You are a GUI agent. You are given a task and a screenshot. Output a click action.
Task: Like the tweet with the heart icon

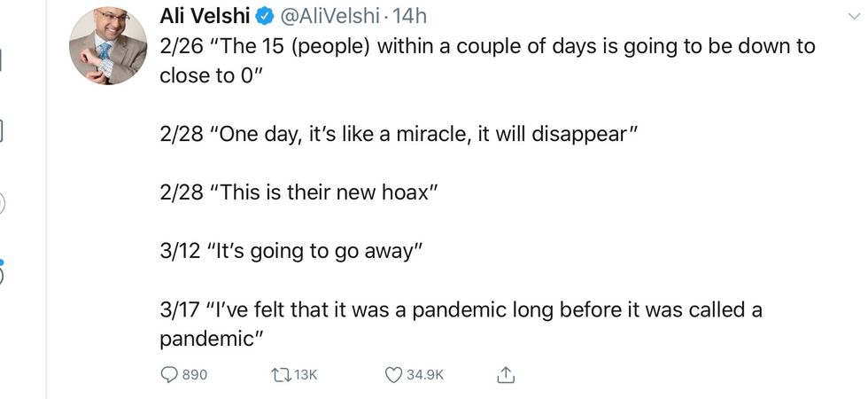393,375
